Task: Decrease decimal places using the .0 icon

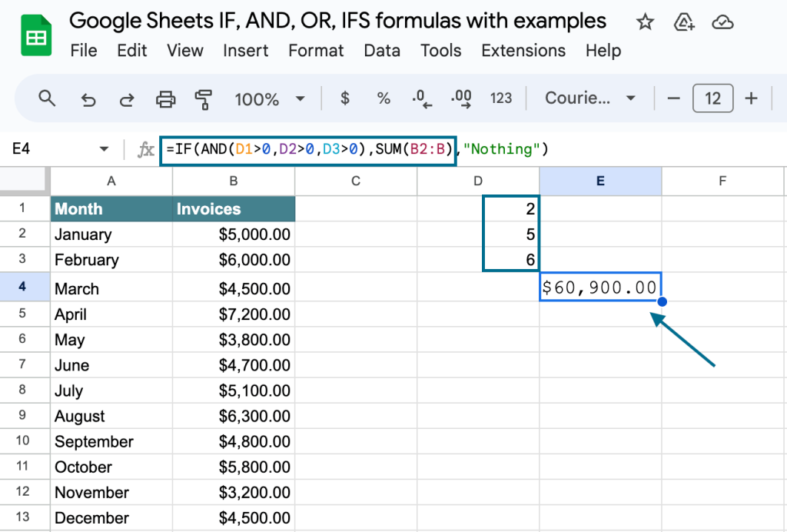Action: (x=421, y=98)
